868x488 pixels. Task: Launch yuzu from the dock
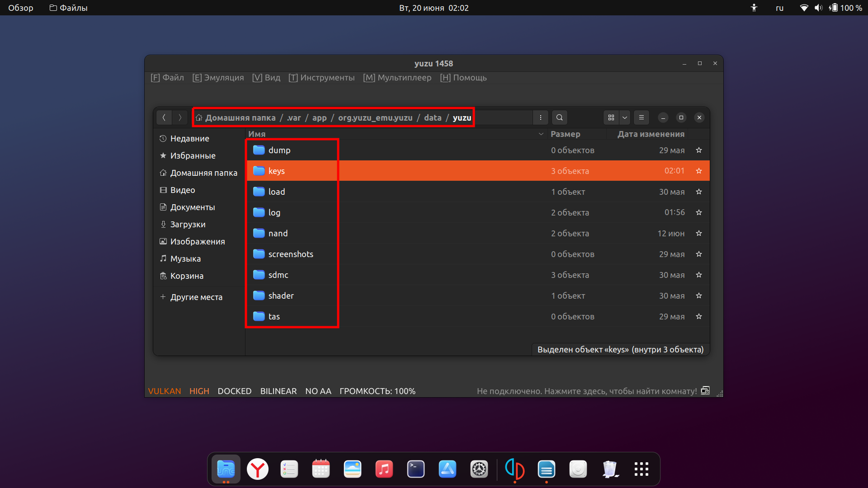pos(515,469)
